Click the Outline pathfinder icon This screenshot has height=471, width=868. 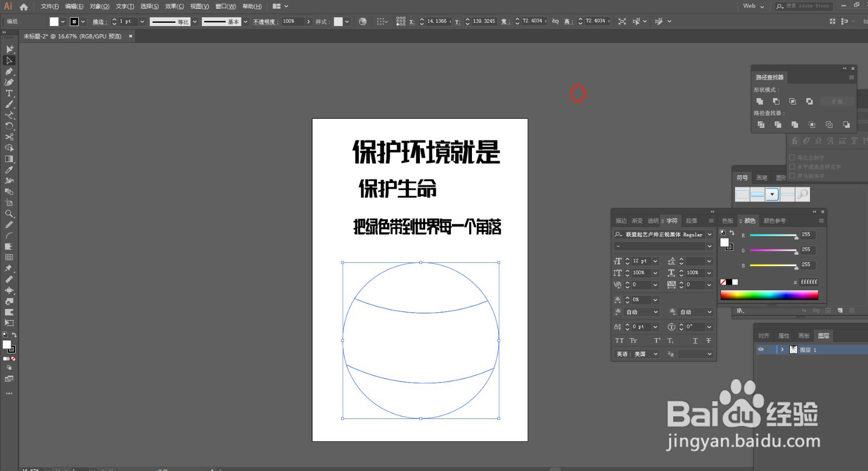coord(829,125)
